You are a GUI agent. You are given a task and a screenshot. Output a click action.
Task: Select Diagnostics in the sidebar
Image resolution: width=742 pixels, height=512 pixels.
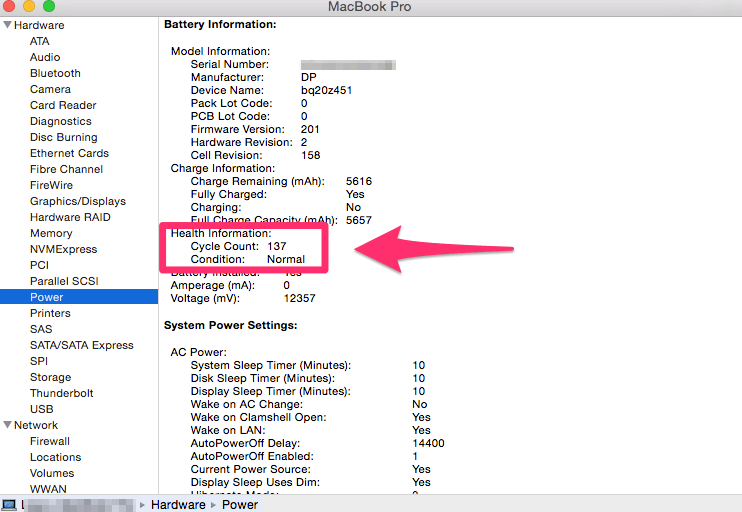[61, 121]
